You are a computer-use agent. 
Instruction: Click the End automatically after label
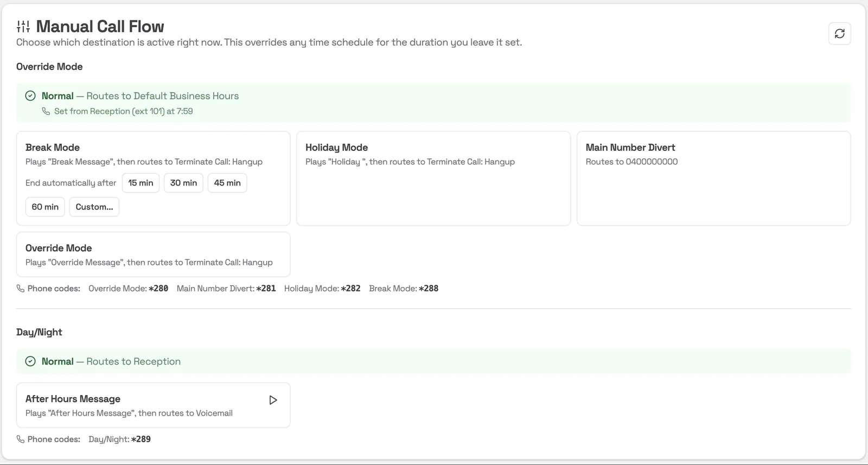tap(71, 183)
